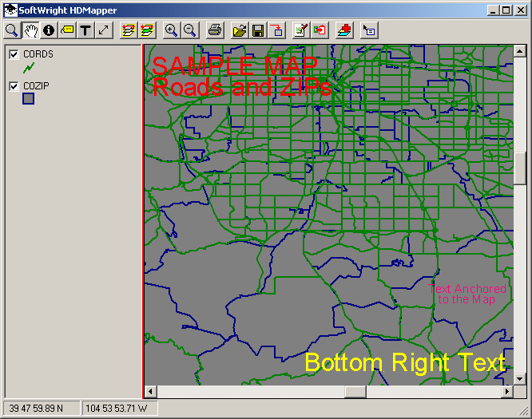532x419 pixels.
Task: Click zoom in magnifier with plus
Action: (171, 30)
